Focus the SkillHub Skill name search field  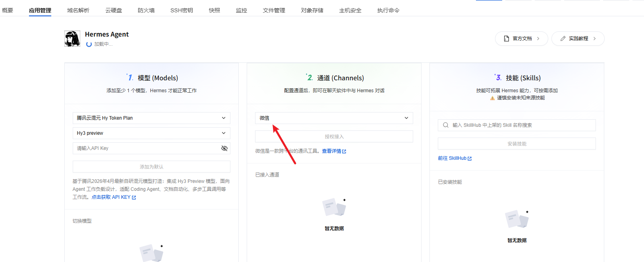pos(517,125)
